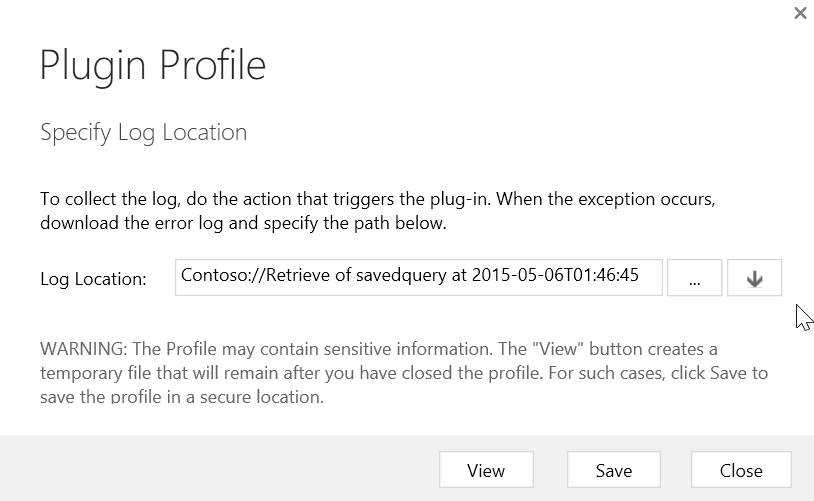Click the download arrow icon beside log location
Screen dimensions: 814x501
pos(755,280)
